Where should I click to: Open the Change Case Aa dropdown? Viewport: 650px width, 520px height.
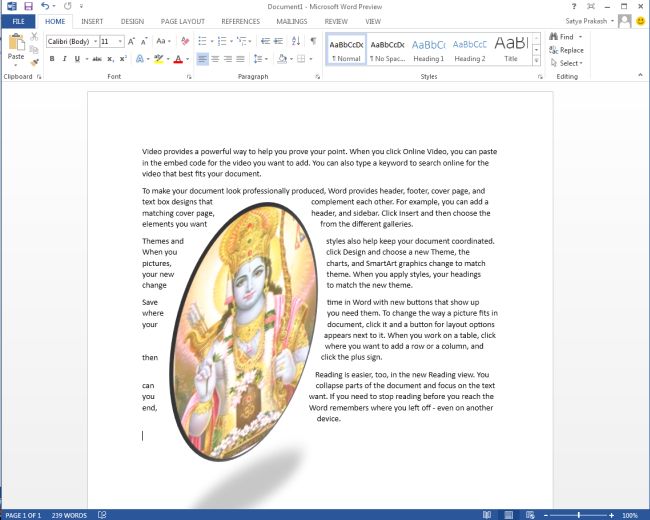pos(163,41)
